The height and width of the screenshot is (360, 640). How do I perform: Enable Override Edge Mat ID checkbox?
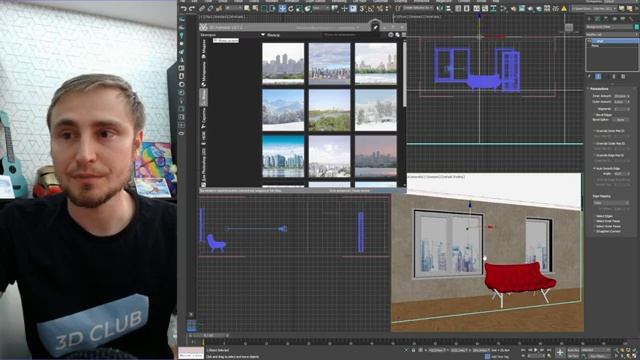point(594,156)
